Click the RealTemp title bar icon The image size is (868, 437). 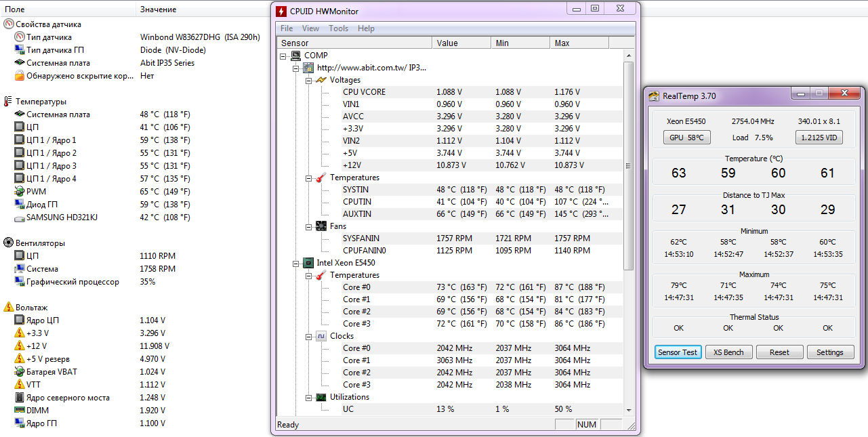tap(654, 96)
